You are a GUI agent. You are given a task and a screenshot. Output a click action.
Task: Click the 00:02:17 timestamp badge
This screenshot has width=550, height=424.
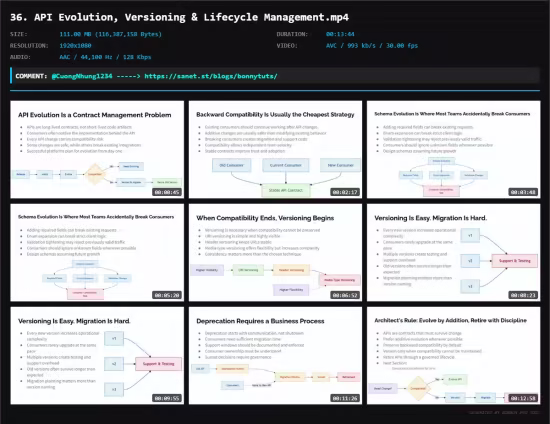(345, 192)
